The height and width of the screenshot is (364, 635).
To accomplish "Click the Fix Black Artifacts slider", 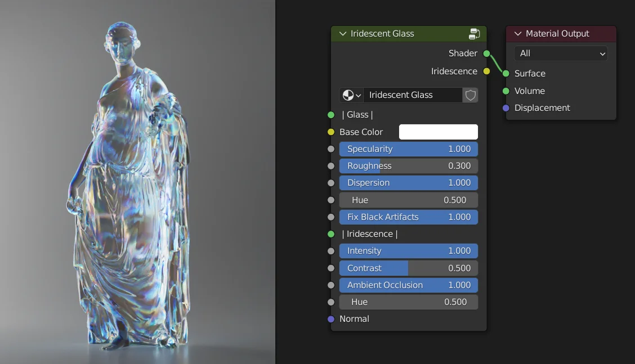I will (408, 217).
